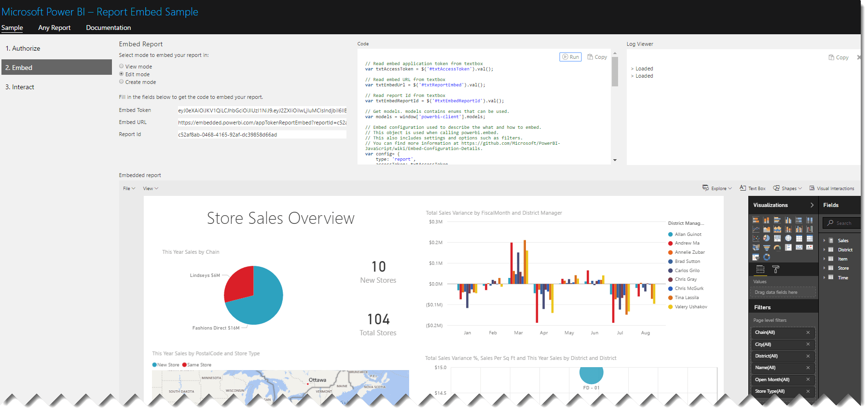Insert a Text Box
The image size is (868, 413).
point(753,188)
